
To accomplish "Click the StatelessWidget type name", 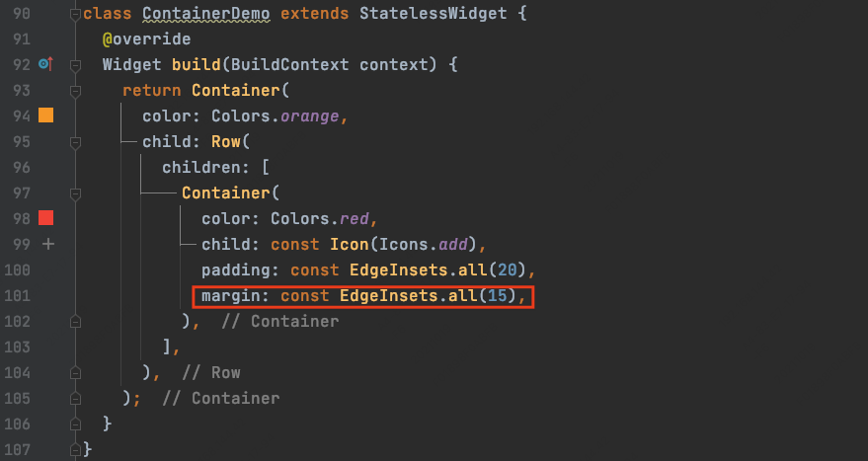I will click(433, 13).
